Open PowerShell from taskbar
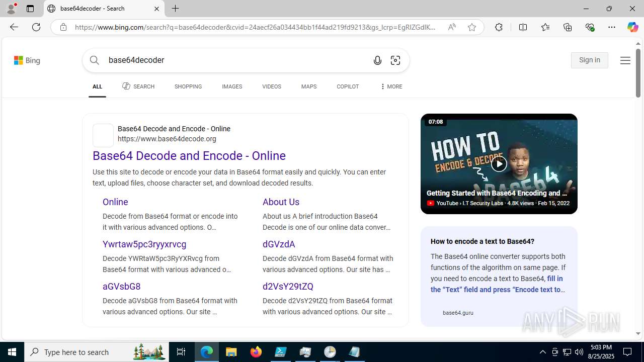The image size is (644, 362). click(x=281, y=352)
